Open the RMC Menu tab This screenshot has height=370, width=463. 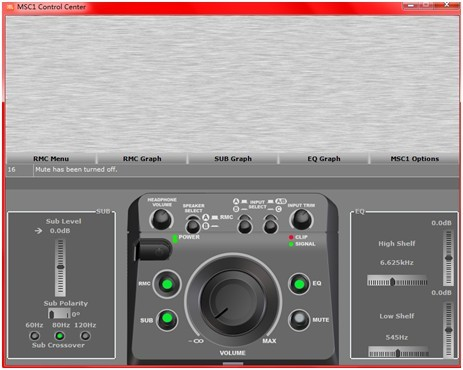(51, 159)
